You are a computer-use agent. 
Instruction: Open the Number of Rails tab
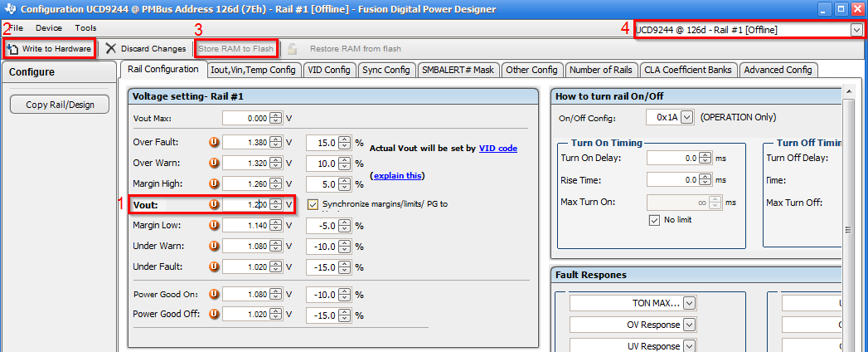pos(601,70)
